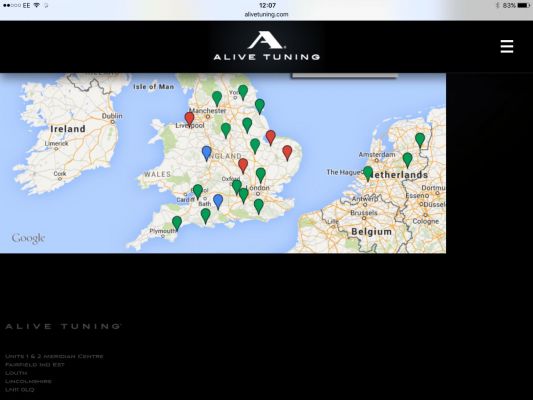Click the footer Alive Tuning wordmark
Viewport: 533px width, 400px height.
(x=63, y=326)
